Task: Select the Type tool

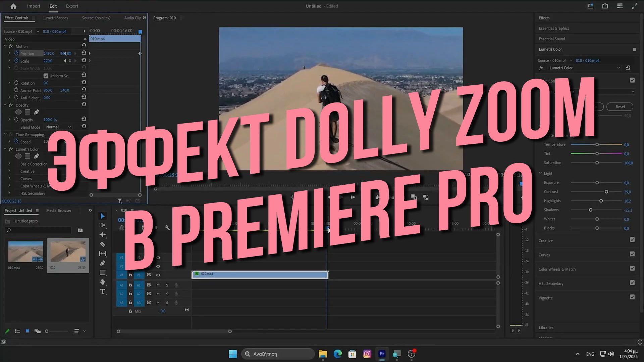Action: click(103, 291)
